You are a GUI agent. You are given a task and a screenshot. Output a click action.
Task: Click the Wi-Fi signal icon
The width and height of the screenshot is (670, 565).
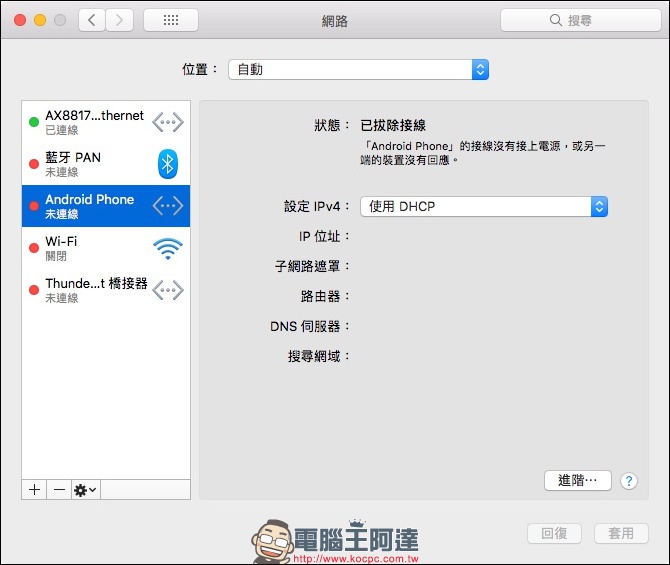pyautogui.click(x=168, y=248)
